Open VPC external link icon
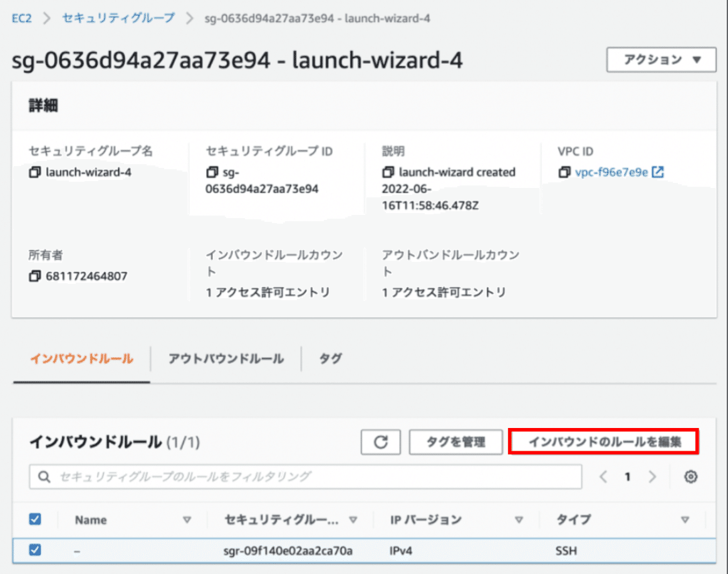The width and height of the screenshot is (728, 574). click(x=658, y=172)
